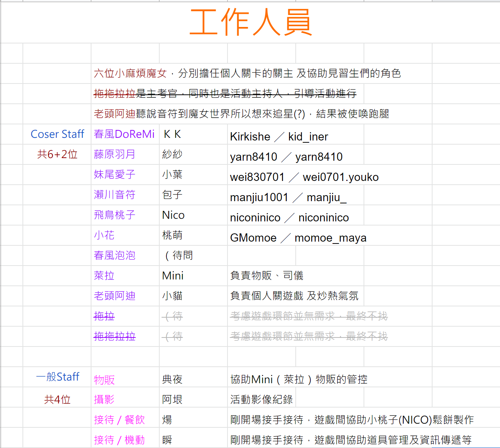Click the 藤原羽月 cell

point(125,154)
